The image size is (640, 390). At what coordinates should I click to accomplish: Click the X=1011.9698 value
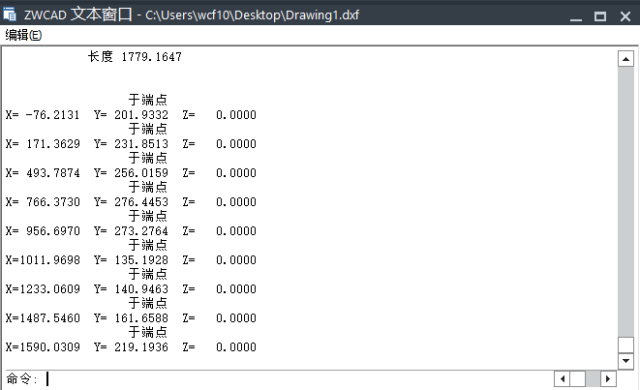pyautogui.click(x=42, y=260)
